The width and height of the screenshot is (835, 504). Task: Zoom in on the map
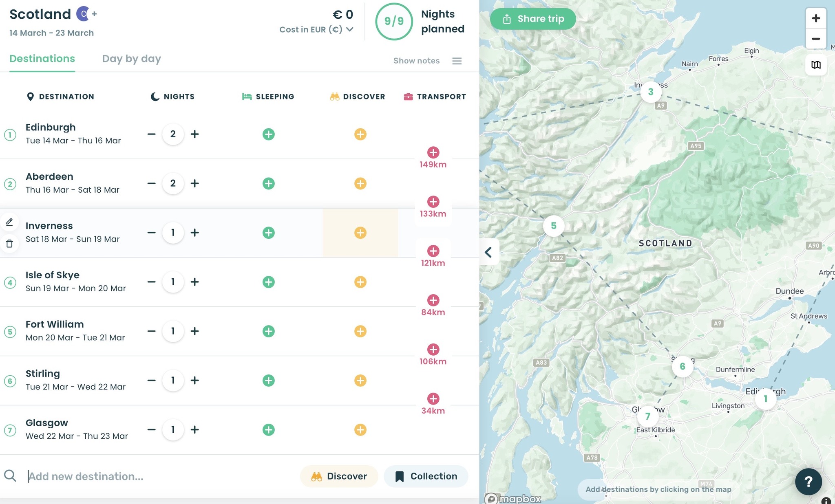click(x=816, y=18)
